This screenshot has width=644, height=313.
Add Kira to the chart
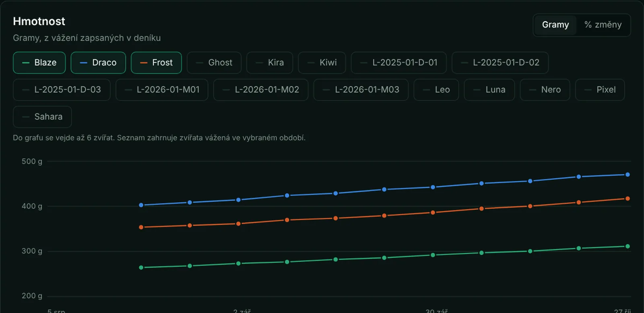point(270,63)
